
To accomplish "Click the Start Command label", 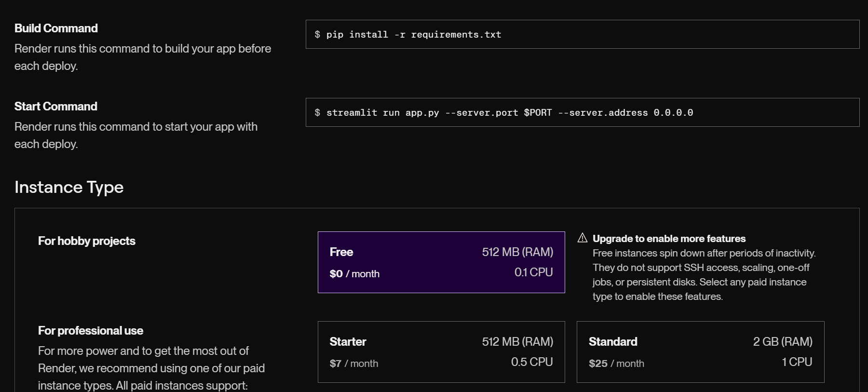I will point(56,107).
